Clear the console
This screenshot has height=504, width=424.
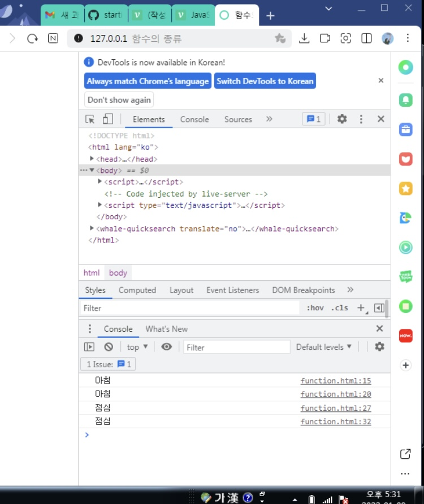(x=109, y=347)
